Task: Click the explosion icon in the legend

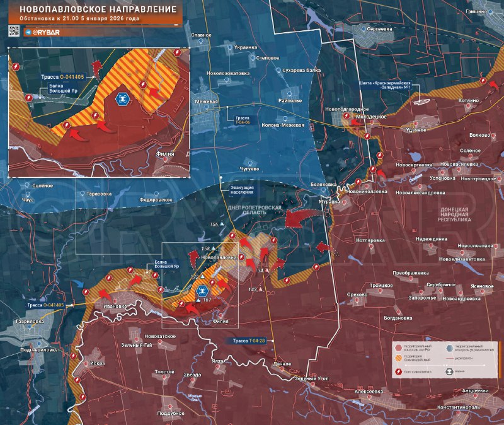Action: pos(449,373)
